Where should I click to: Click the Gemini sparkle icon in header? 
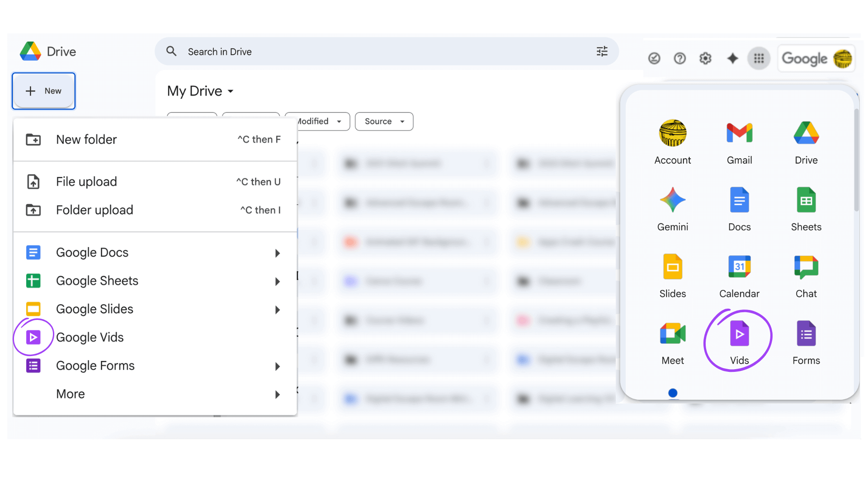click(x=732, y=58)
